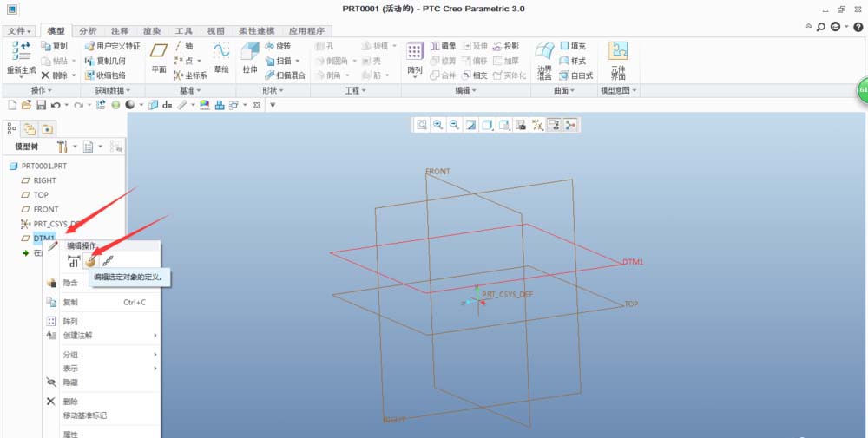Open the 元件界面 component interface tool
Image resolution: width=868 pixels, height=438 pixels.
(x=618, y=62)
